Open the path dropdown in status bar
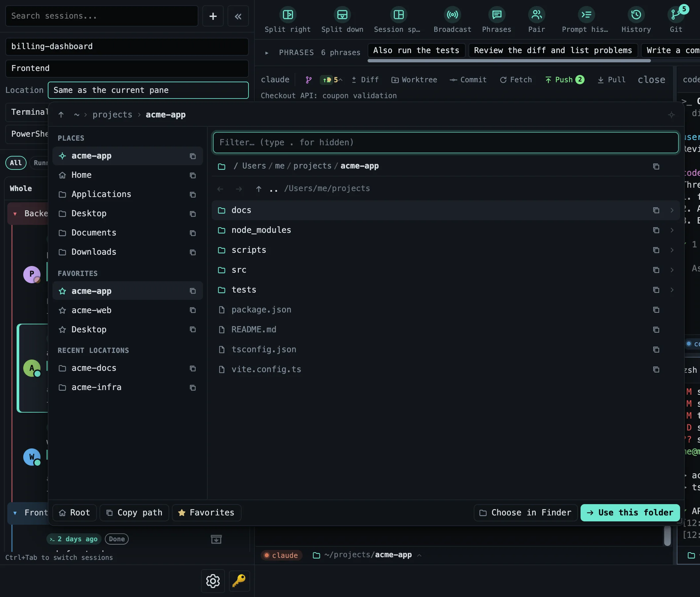This screenshot has height=597, width=700. (419, 555)
